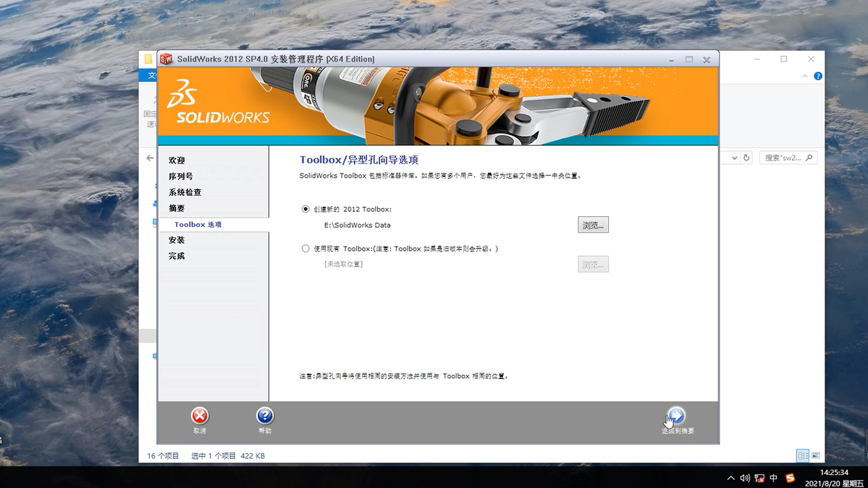Click the Back to Summary arrow icon
Screen dimensions: 868x488
(677, 415)
